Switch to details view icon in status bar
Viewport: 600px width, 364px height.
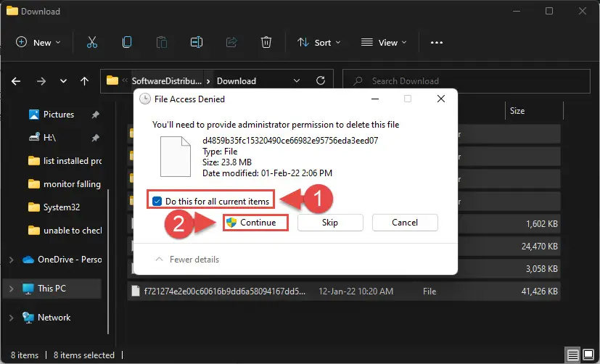(x=573, y=355)
